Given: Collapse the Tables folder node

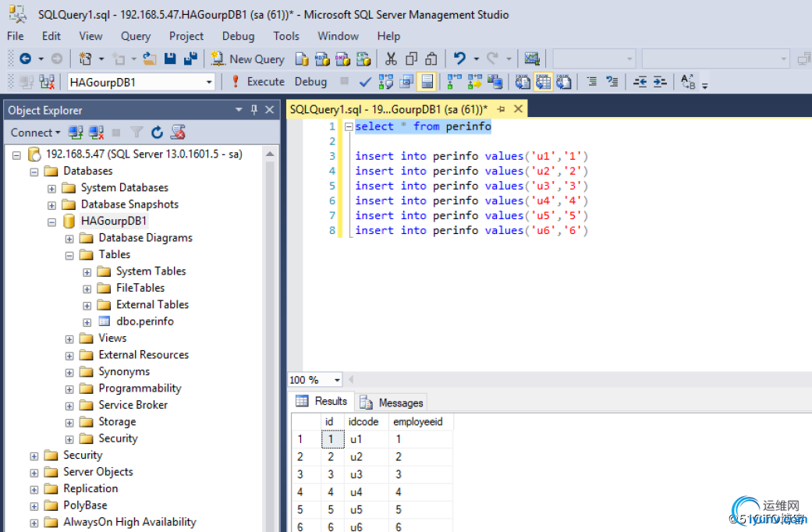Looking at the screenshot, I should [x=69, y=256].
